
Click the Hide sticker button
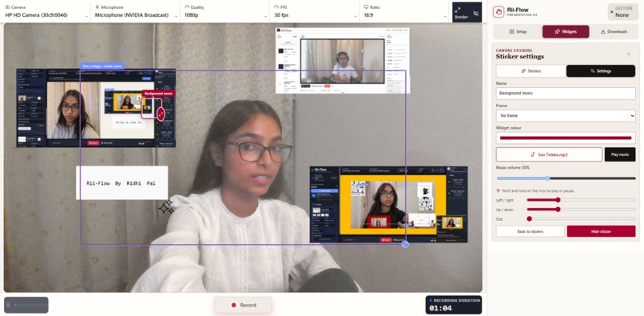[x=602, y=231]
